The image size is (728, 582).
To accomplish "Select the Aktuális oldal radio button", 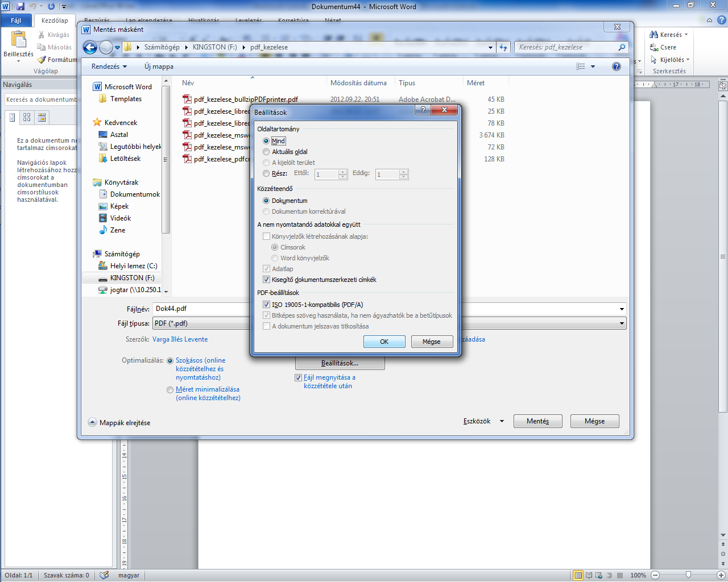I will (266, 152).
